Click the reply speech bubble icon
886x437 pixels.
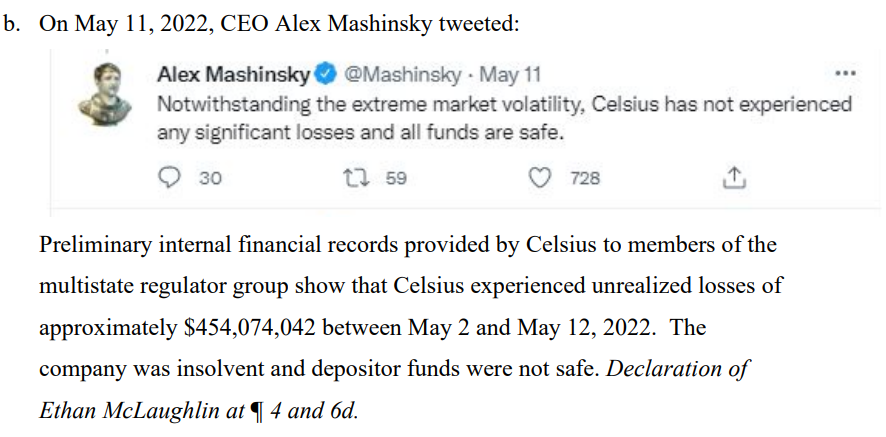pos(170,178)
